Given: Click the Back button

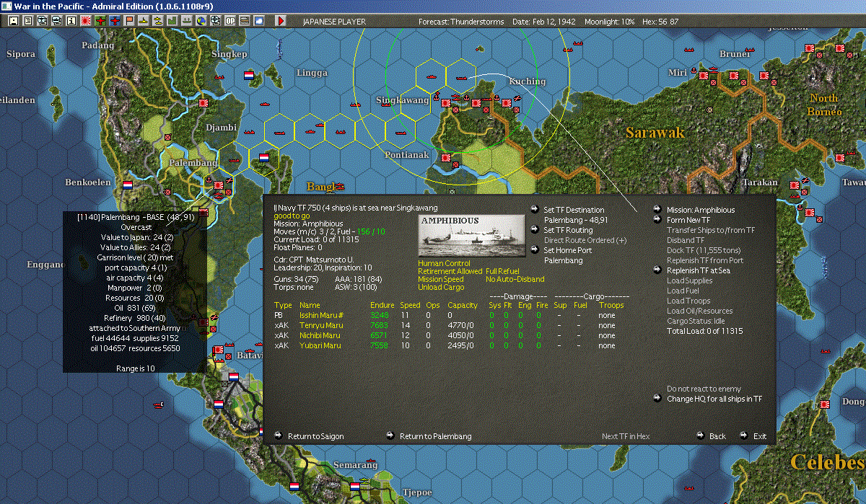Looking at the screenshot, I should point(717,436).
